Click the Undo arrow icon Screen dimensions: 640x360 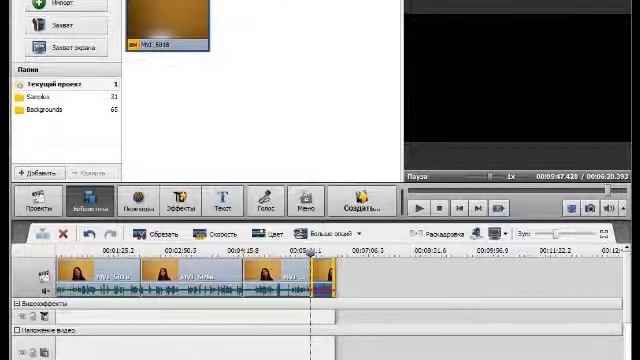[x=89, y=234]
